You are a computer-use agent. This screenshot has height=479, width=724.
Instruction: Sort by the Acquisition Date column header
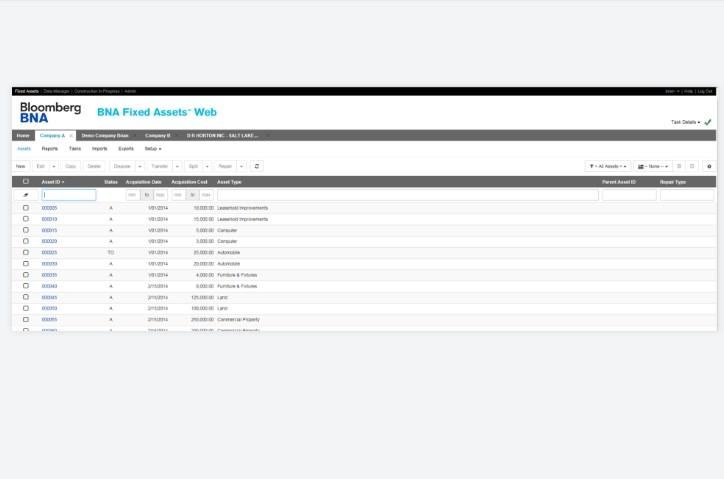point(144,182)
